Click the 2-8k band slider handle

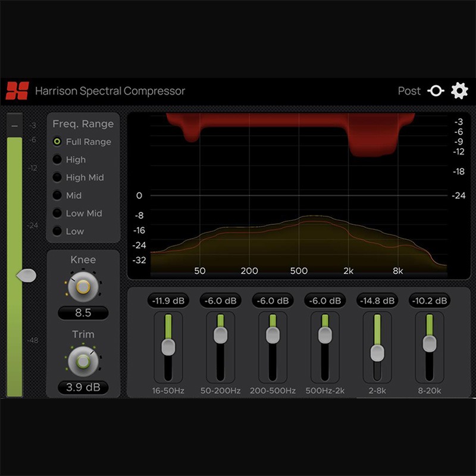click(377, 353)
